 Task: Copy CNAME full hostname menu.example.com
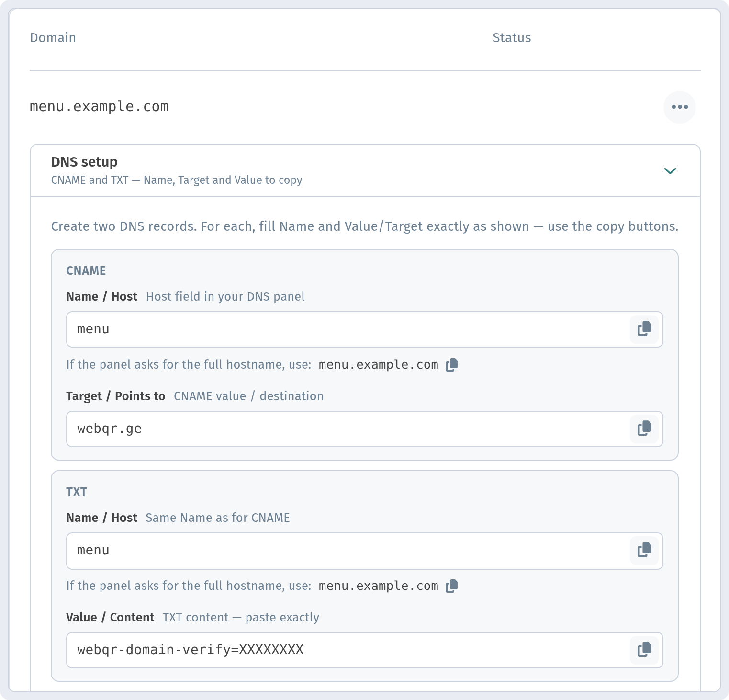451,365
